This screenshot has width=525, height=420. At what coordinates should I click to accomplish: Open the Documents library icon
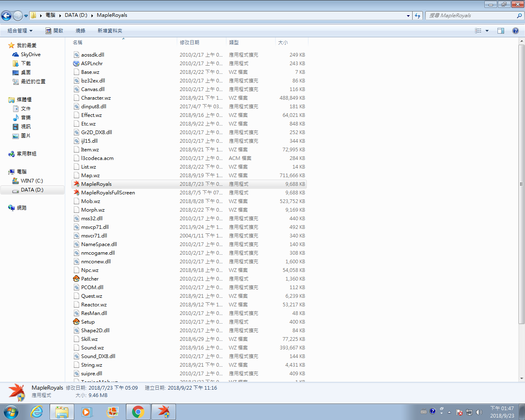coord(16,108)
